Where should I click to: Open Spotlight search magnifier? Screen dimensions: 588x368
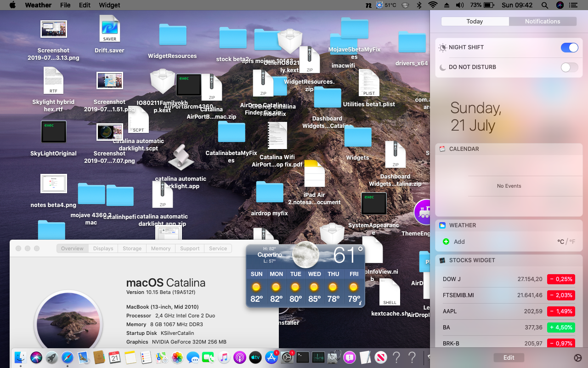click(545, 5)
